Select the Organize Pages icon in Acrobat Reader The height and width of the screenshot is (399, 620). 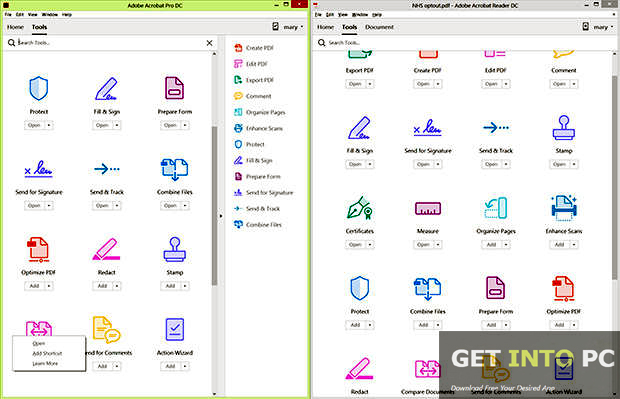[x=495, y=208]
